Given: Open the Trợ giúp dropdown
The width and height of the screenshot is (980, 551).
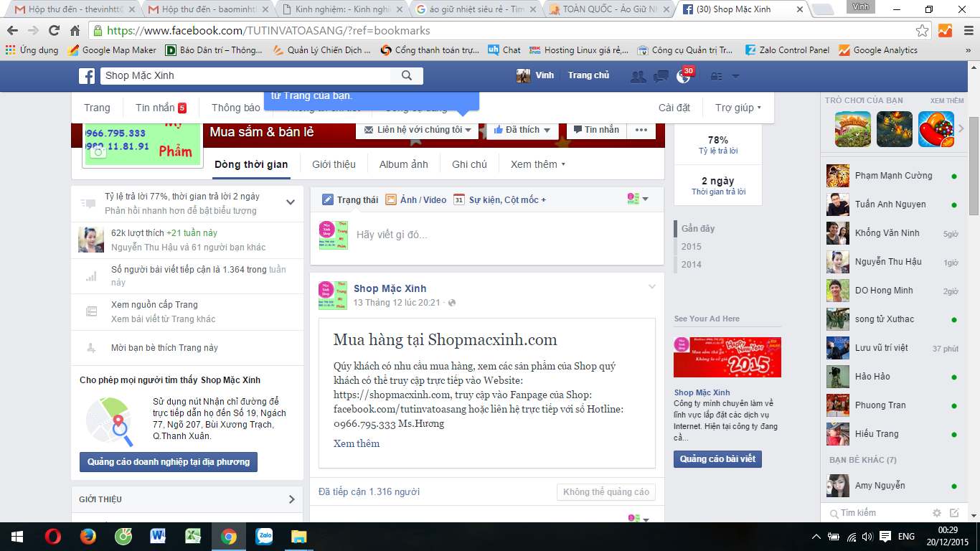Looking at the screenshot, I should click(738, 108).
